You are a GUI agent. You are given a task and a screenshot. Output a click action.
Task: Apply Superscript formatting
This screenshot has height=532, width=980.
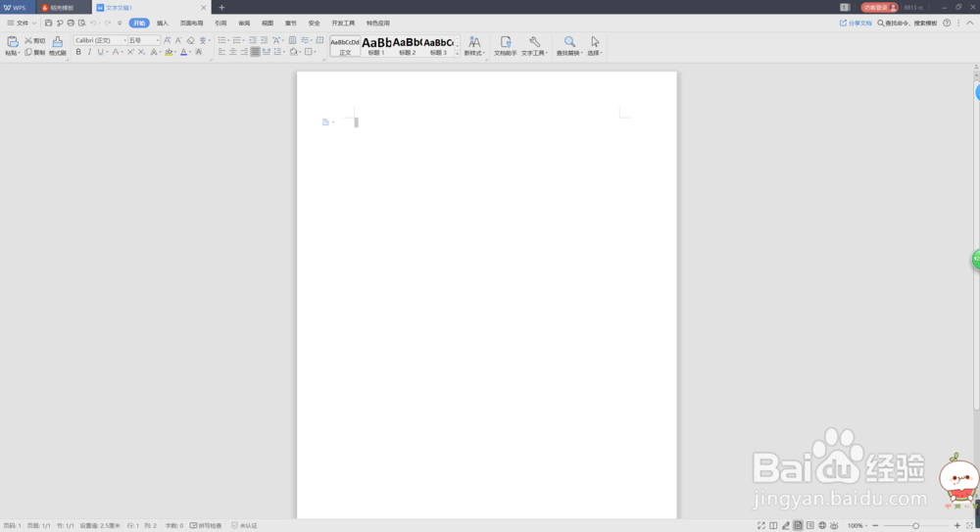point(130,52)
